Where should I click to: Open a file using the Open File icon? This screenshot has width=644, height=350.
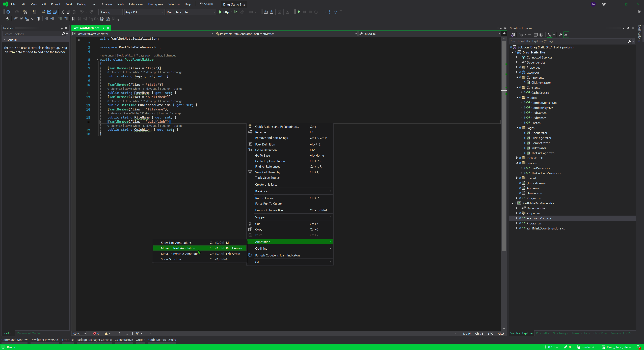pos(43,12)
